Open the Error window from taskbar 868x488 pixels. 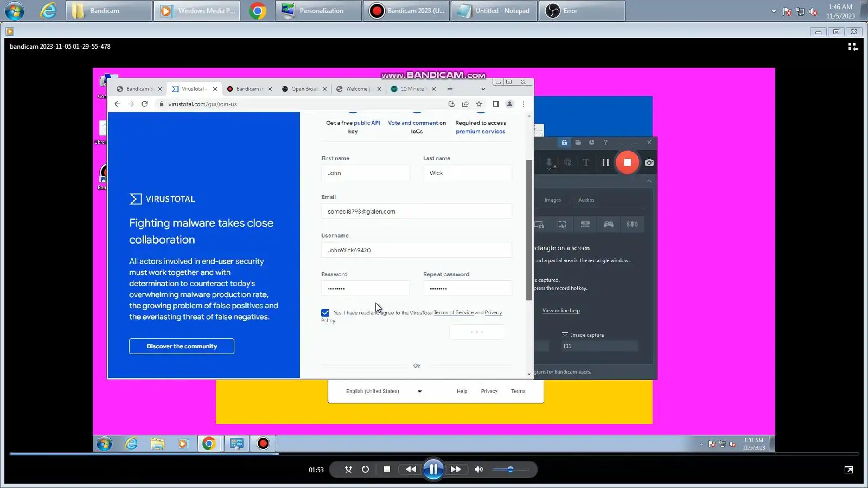point(582,11)
